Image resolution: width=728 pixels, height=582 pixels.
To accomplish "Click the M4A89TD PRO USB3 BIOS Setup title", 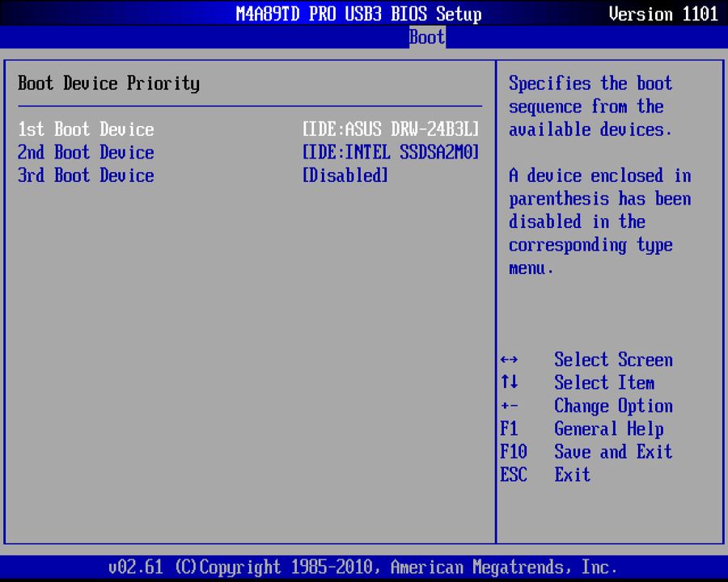I will (358, 14).
